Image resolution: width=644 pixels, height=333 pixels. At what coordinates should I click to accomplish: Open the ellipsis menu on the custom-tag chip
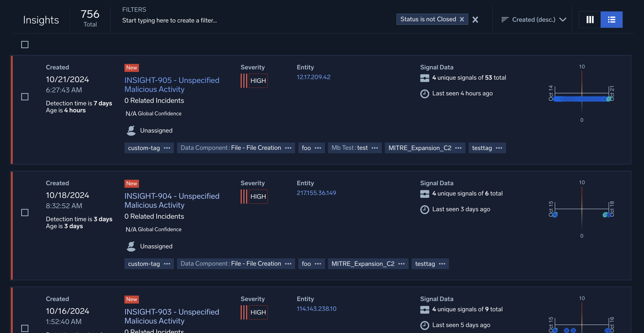pyautogui.click(x=167, y=148)
